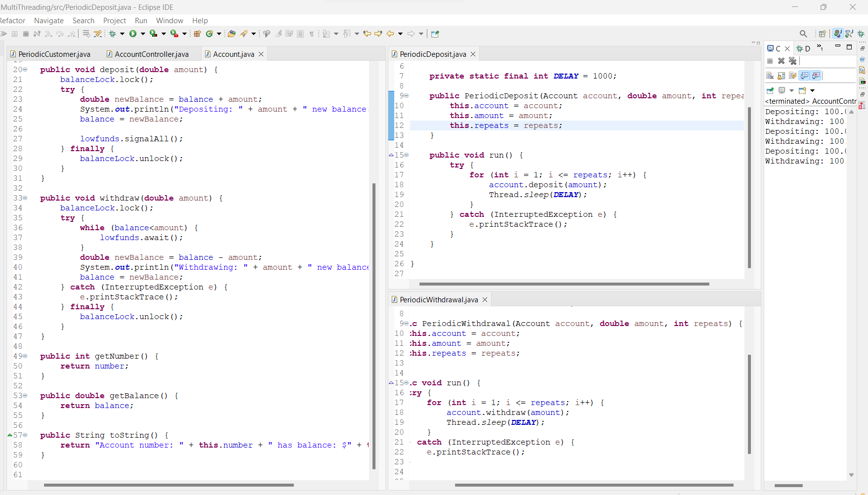This screenshot has height=495, width=868.
Task: Select the PeriodicWithdrawal.java tab
Action: 439,299
